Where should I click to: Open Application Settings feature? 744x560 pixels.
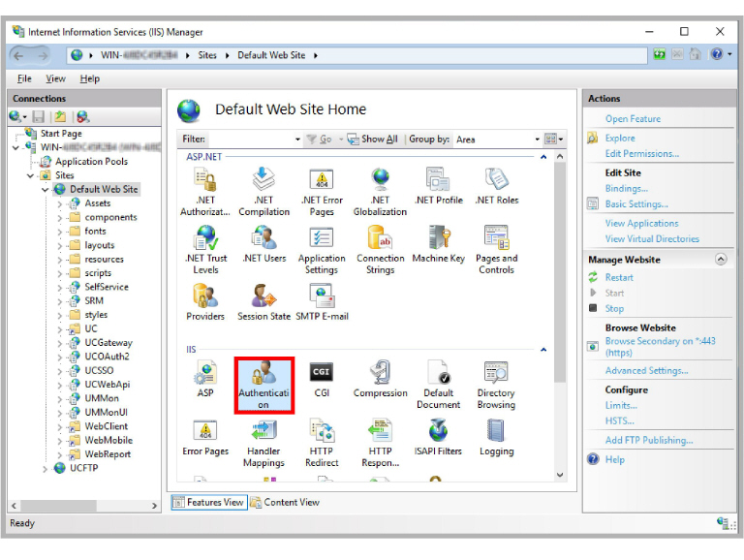point(322,250)
